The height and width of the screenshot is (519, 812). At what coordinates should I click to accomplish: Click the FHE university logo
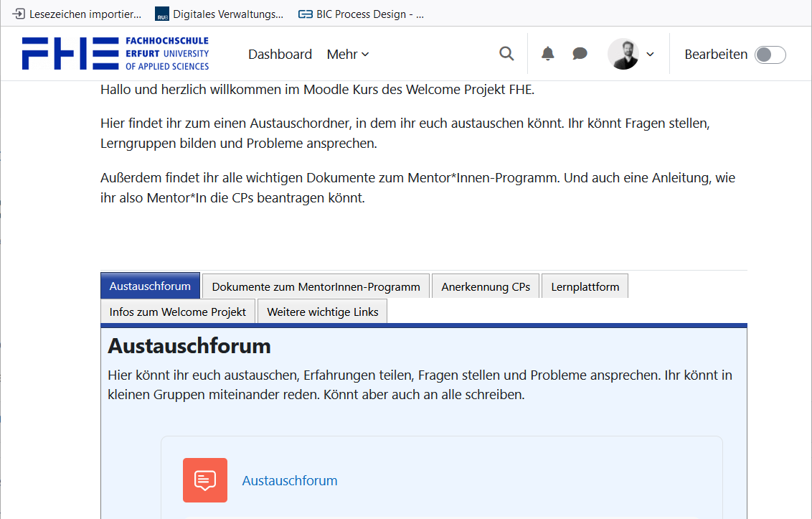point(115,54)
